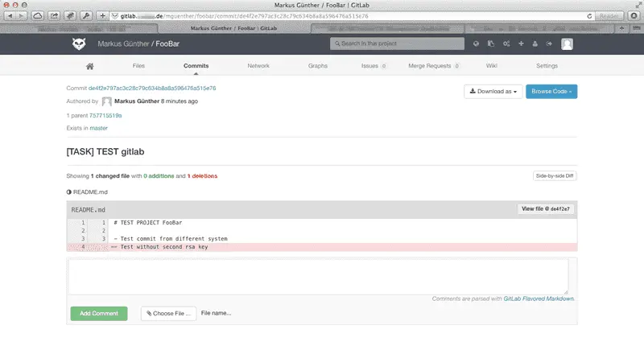Switch to Side-by-side Diff view
The width and height of the screenshot is (644, 342).
[555, 175]
